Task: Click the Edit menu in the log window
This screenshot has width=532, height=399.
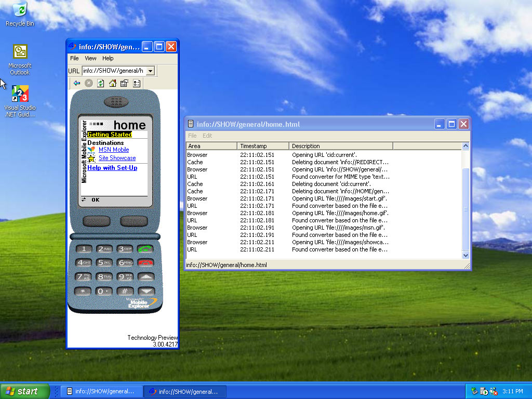Action: click(207, 136)
